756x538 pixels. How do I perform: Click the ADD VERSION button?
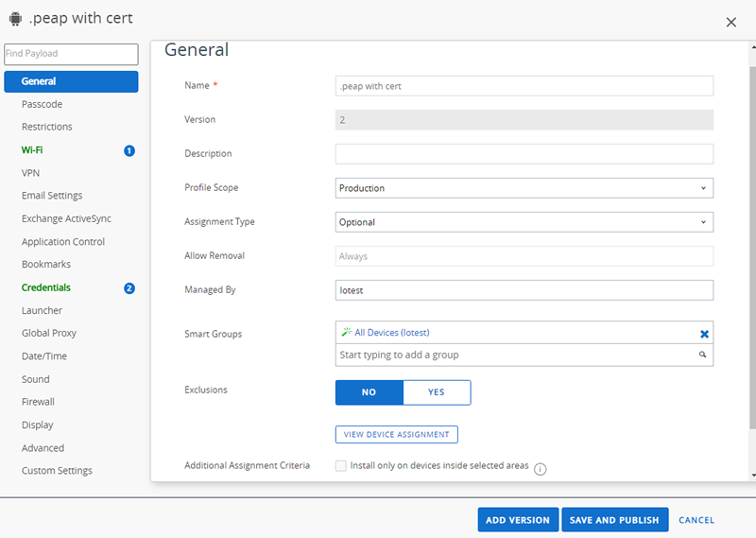click(518, 520)
